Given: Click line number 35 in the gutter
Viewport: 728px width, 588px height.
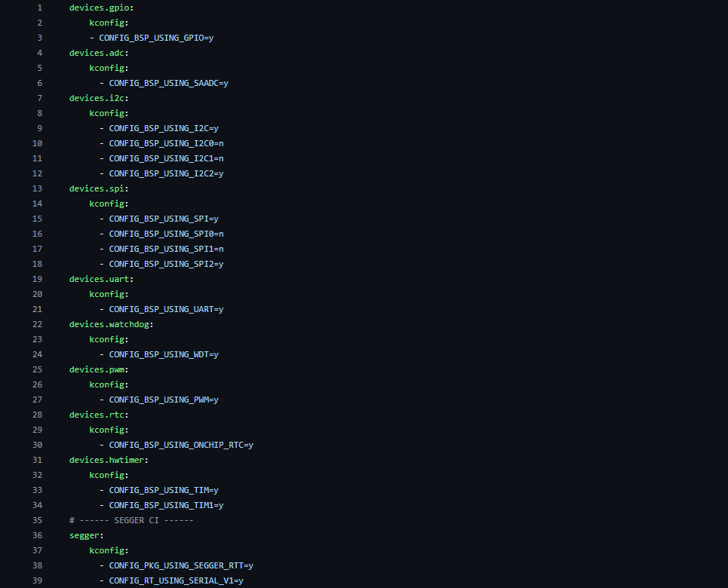Looking at the screenshot, I should click(x=37, y=521).
